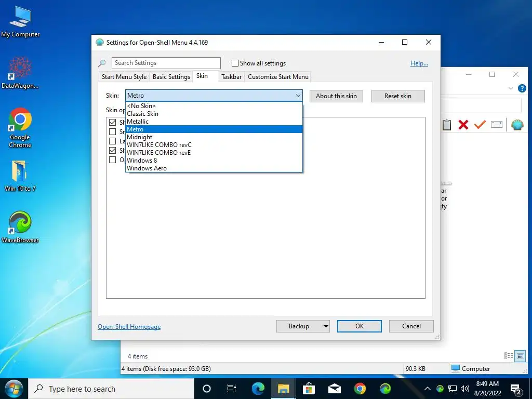
Task: Click Open-Shell shell icon in Explorer toolbar
Action: [517, 125]
